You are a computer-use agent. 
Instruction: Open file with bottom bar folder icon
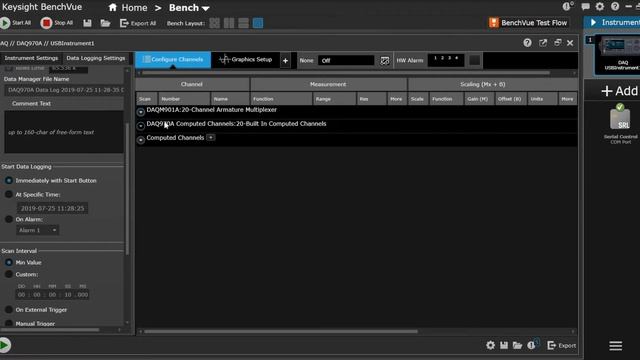(518, 345)
